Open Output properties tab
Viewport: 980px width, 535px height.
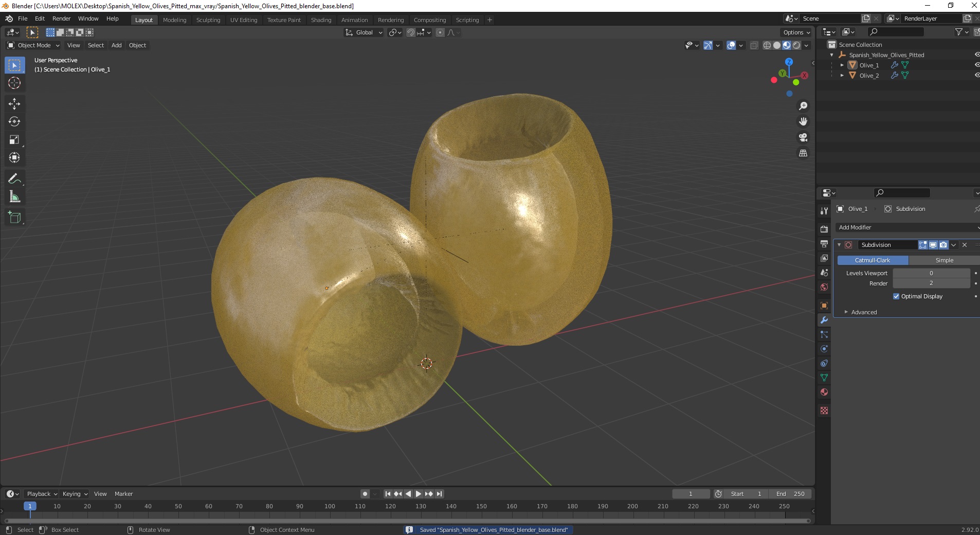click(x=824, y=243)
